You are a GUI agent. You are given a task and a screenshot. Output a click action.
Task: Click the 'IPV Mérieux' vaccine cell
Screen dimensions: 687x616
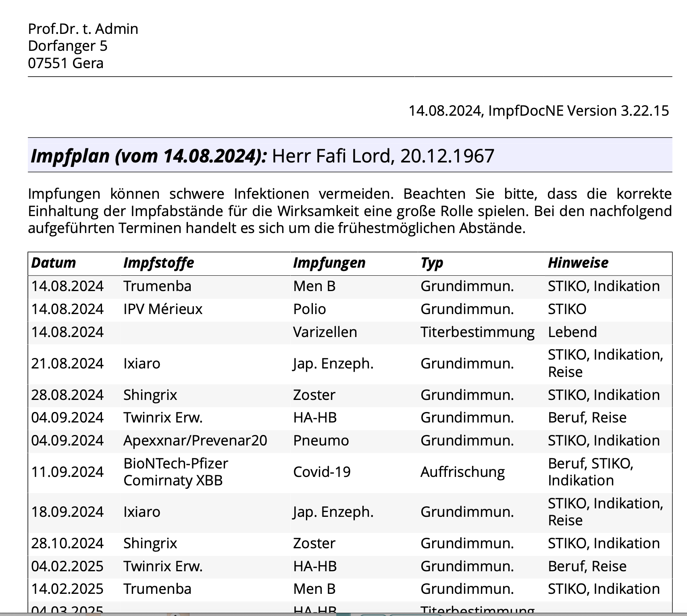pyautogui.click(x=163, y=309)
